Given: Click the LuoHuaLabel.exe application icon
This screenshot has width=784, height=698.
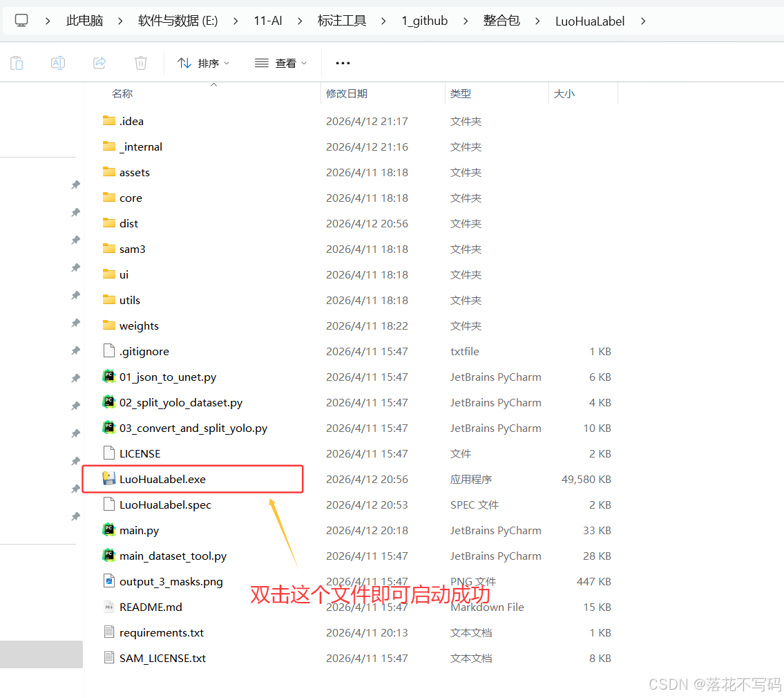Looking at the screenshot, I should click(109, 479).
